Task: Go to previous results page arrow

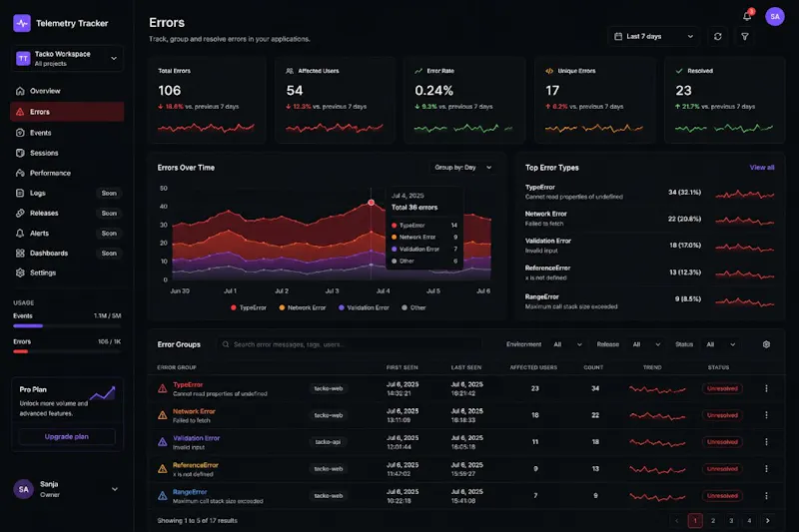Action: click(677, 520)
